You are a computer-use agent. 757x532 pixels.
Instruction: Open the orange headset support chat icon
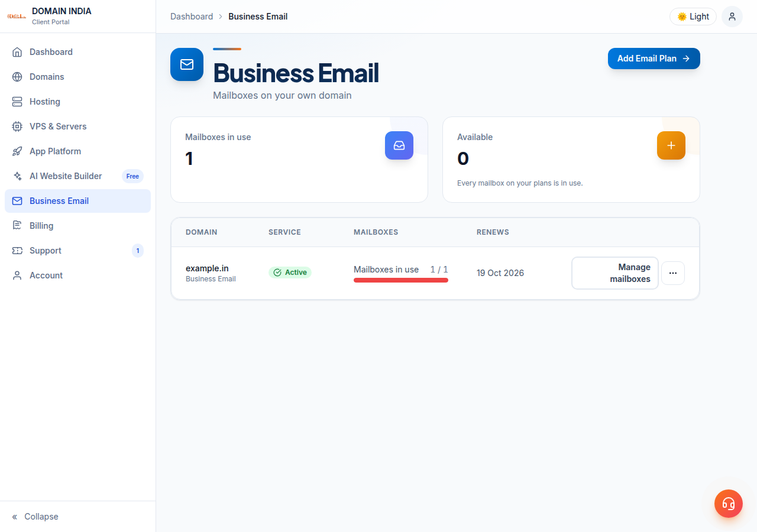tap(729, 504)
